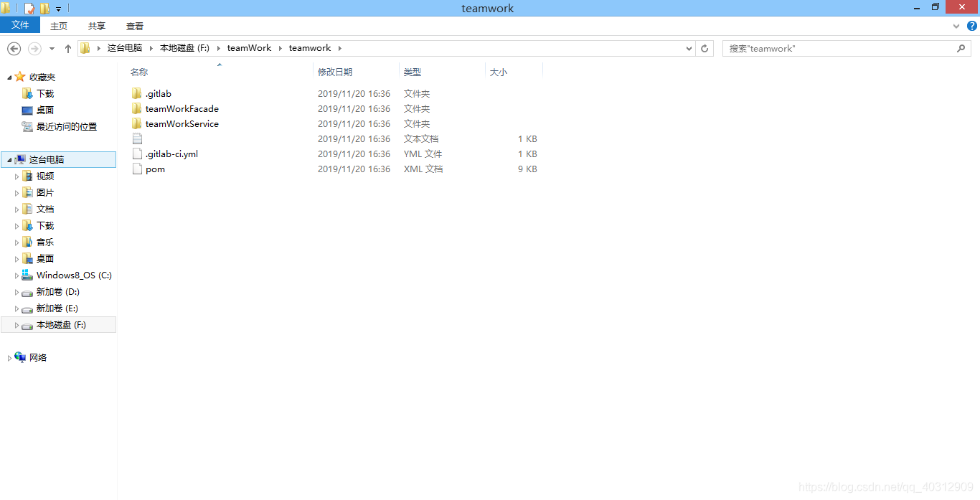Image resolution: width=980 pixels, height=500 pixels.
Task: Click the YML 文件 type cell
Action: coord(423,154)
